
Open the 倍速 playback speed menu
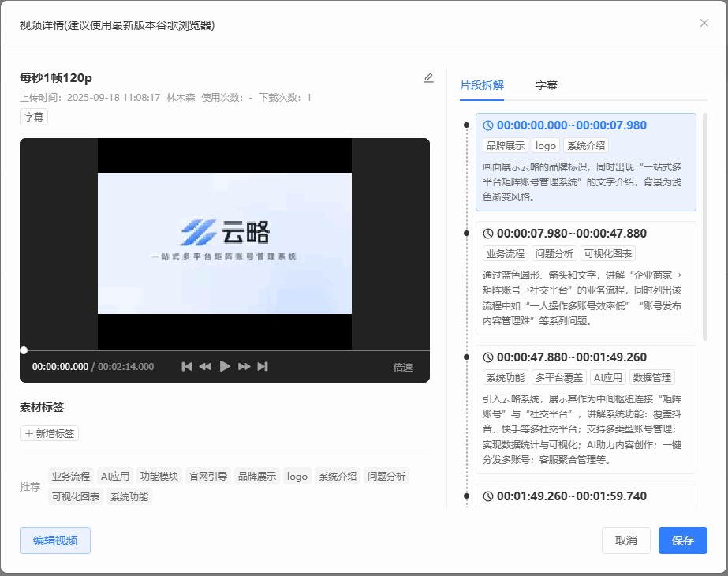[403, 367]
